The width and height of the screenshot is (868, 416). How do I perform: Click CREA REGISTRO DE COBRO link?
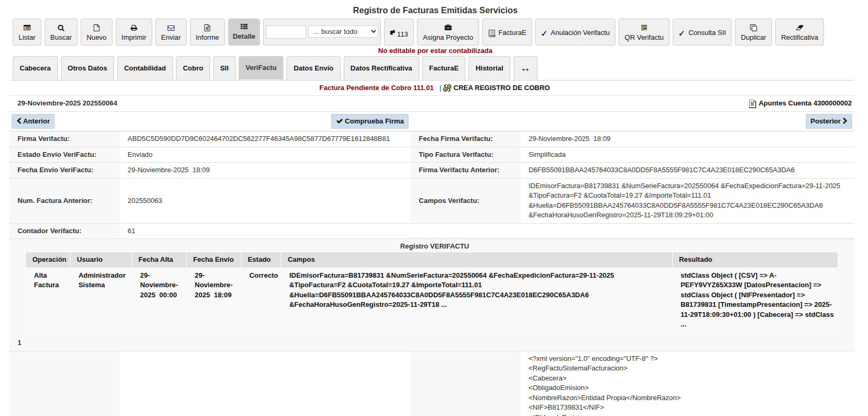coord(501,88)
